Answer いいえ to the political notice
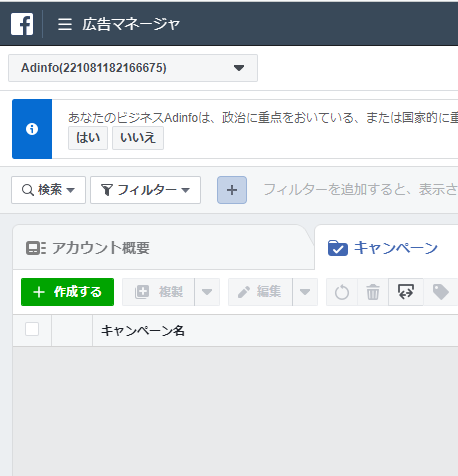Viewport: 458px width, 476px height. pos(138,138)
